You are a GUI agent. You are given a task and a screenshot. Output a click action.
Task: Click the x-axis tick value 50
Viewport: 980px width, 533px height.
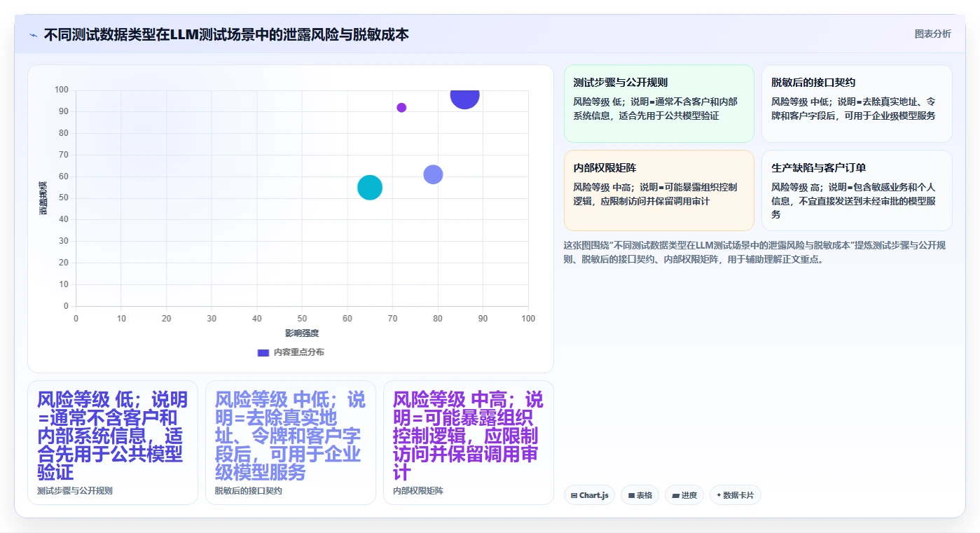click(x=302, y=319)
